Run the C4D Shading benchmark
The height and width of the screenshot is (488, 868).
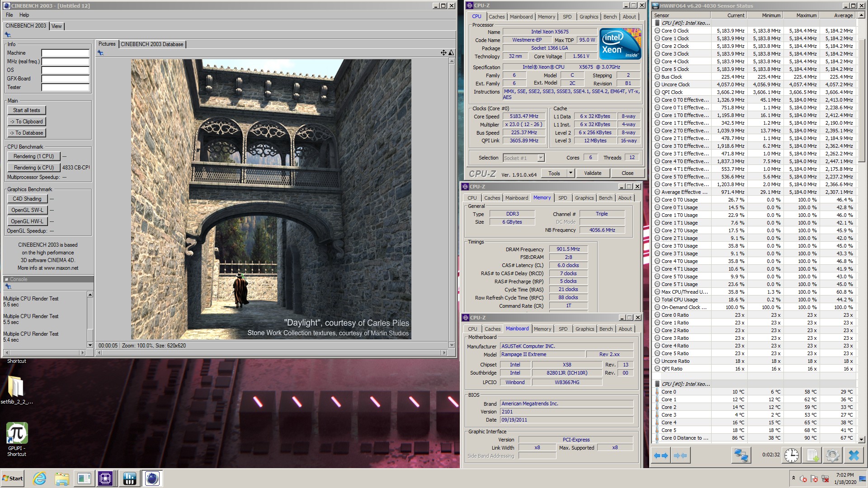pyautogui.click(x=27, y=199)
